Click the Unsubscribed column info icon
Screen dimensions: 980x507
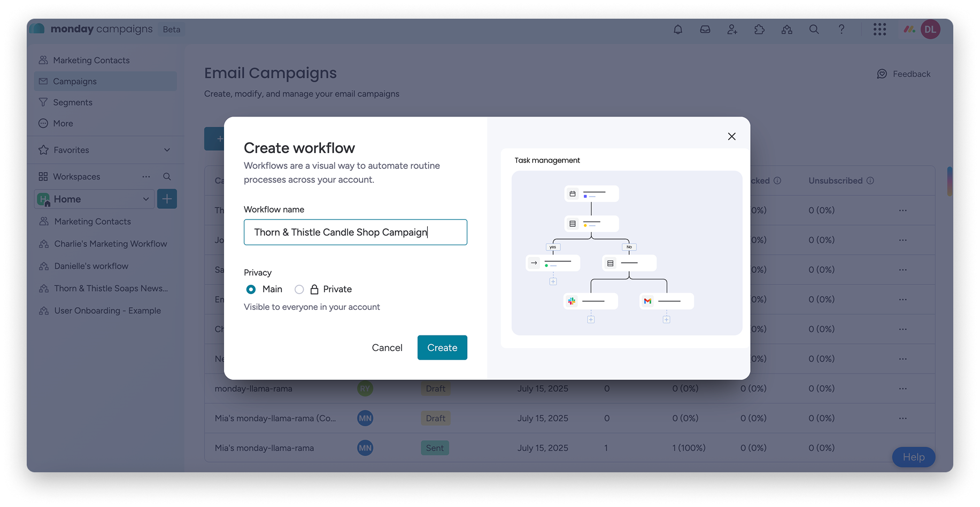point(870,181)
